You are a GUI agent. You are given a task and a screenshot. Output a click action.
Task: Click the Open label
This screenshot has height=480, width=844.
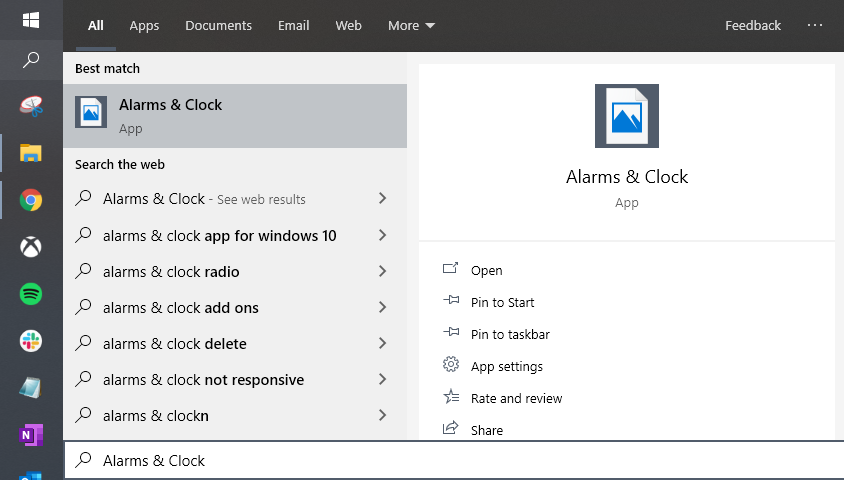(x=487, y=271)
